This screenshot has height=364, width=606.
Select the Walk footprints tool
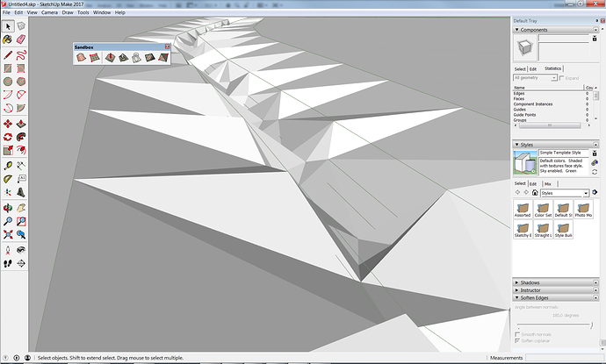(8, 263)
